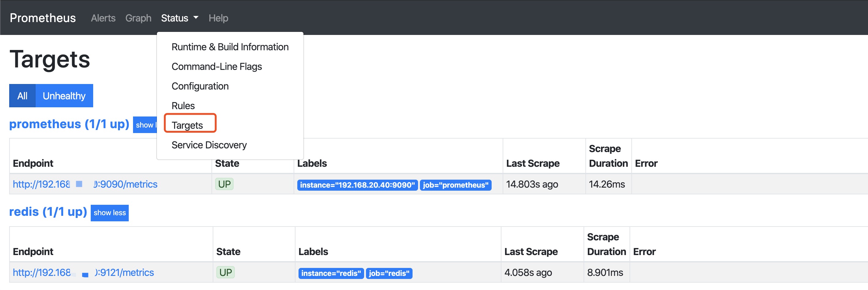Click the job="prometheus" label badge
This screenshot has height=290, width=868.
[x=455, y=185]
